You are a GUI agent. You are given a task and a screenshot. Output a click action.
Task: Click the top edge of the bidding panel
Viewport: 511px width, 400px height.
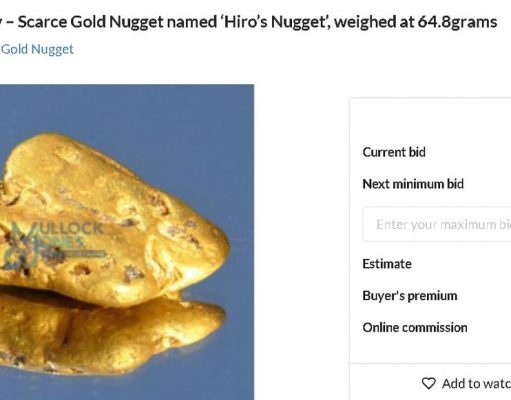(430, 98)
